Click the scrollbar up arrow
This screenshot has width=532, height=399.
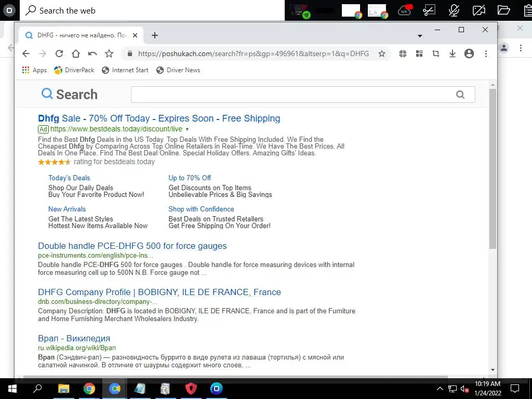pyautogui.click(x=493, y=85)
